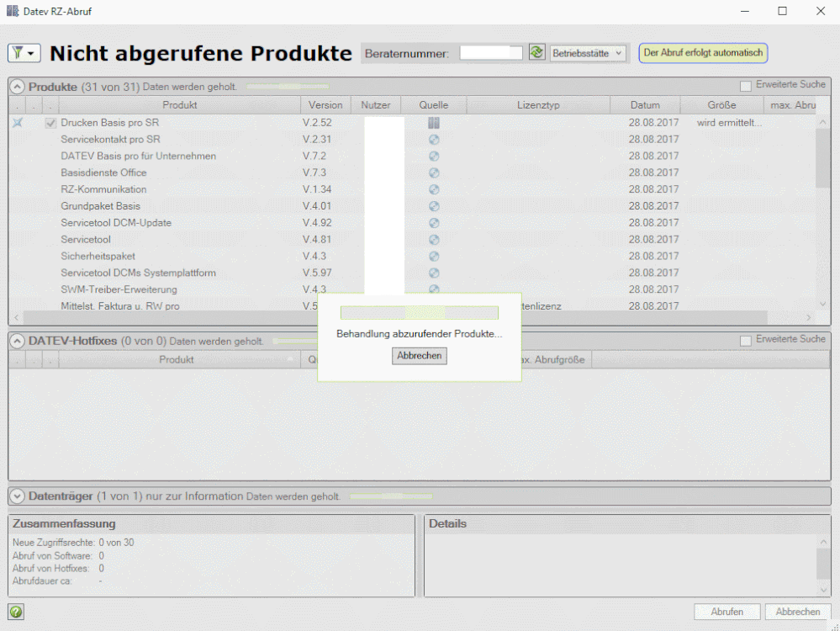Select row 'Mittelst. Faktura u. RW pro'
Viewport: 840px width, 631px height.
(413, 305)
